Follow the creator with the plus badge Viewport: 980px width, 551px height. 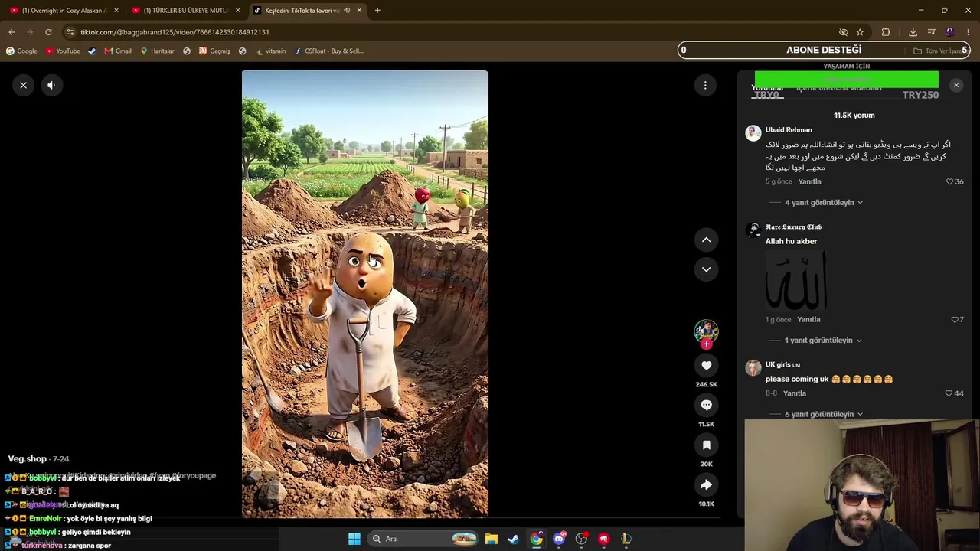pyautogui.click(x=706, y=344)
